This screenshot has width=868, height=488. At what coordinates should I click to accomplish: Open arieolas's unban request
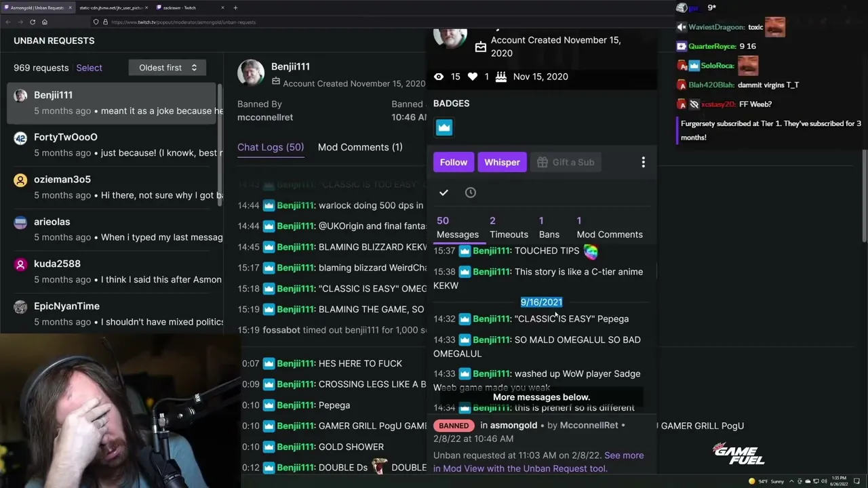point(112,230)
